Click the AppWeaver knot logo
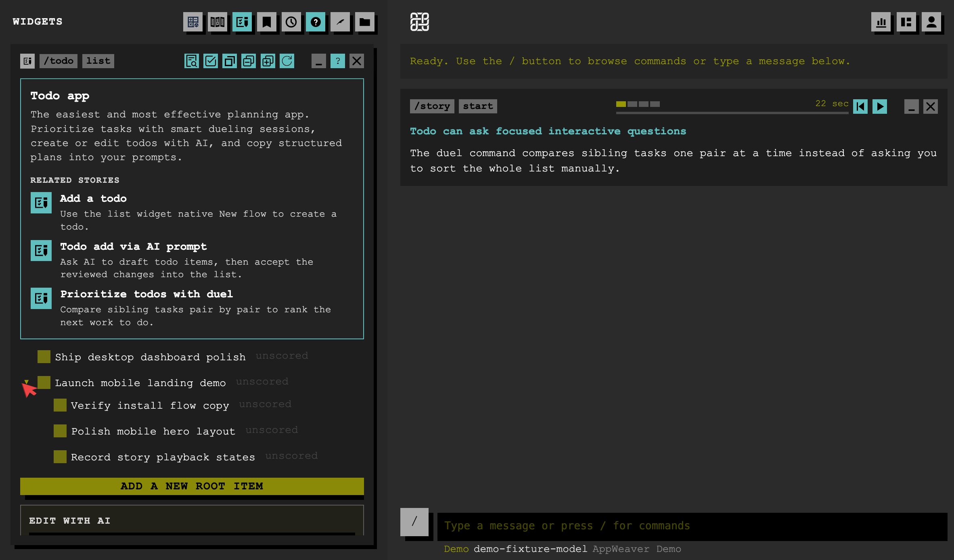The height and width of the screenshot is (560, 954). tap(420, 22)
